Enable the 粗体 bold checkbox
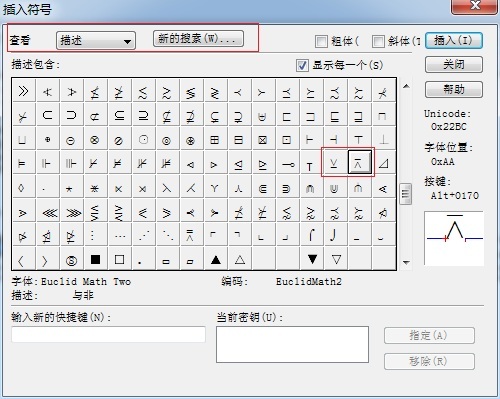 click(321, 41)
